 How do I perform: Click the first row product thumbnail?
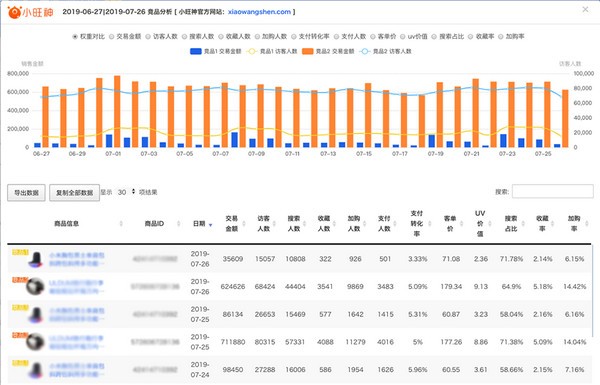36,259
